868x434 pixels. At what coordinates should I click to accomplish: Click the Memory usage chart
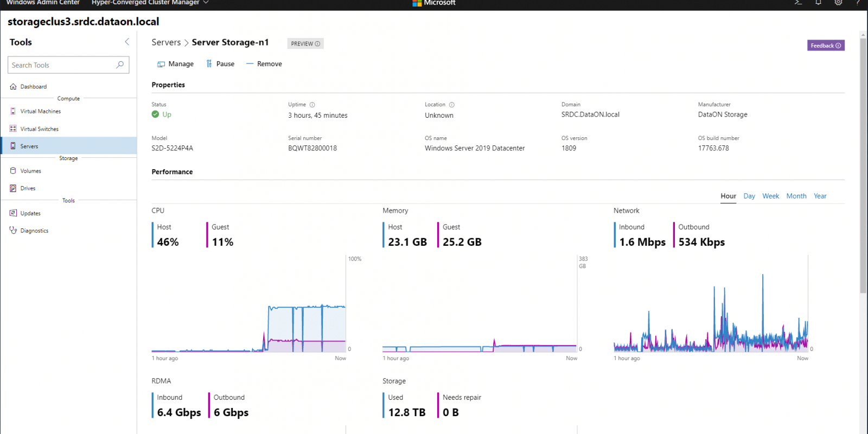[480, 304]
